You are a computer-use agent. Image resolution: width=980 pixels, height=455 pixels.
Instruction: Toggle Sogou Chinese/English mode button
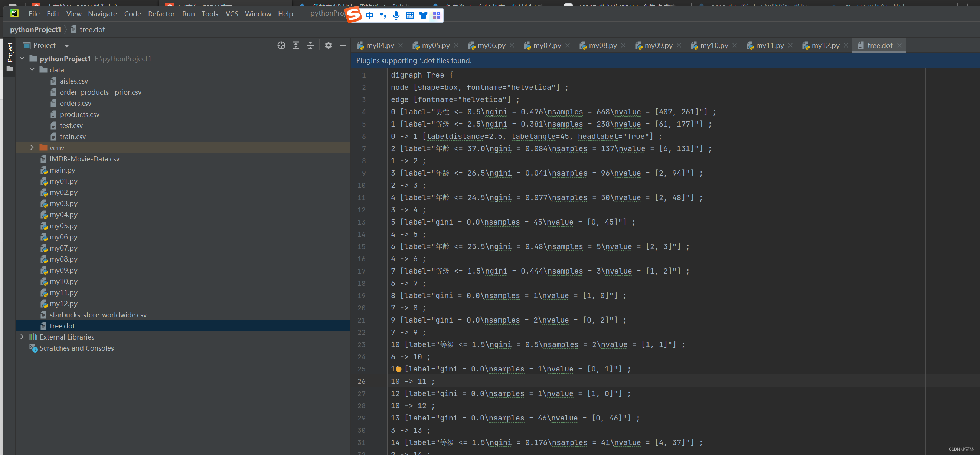[369, 15]
